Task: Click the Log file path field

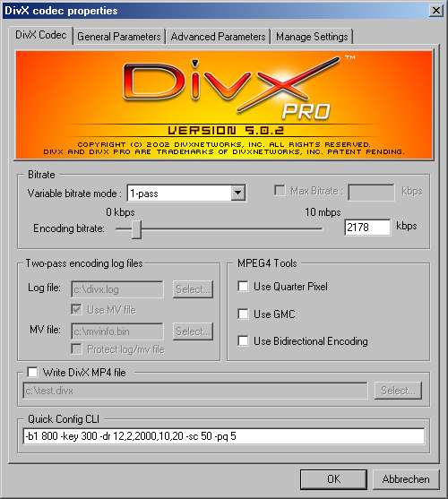Action: 117,289
